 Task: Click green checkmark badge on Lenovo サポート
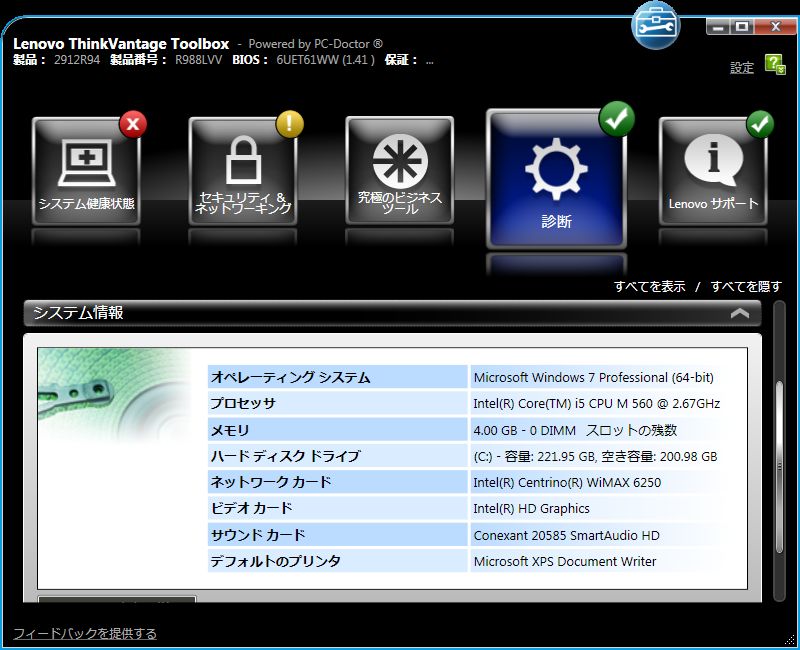(x=760, y=124)
